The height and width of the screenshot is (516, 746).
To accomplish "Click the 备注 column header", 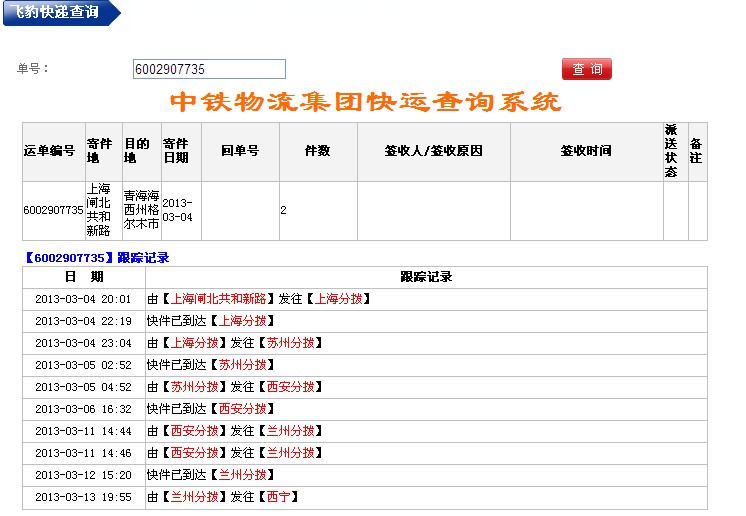I will click(x=696, y=151).
